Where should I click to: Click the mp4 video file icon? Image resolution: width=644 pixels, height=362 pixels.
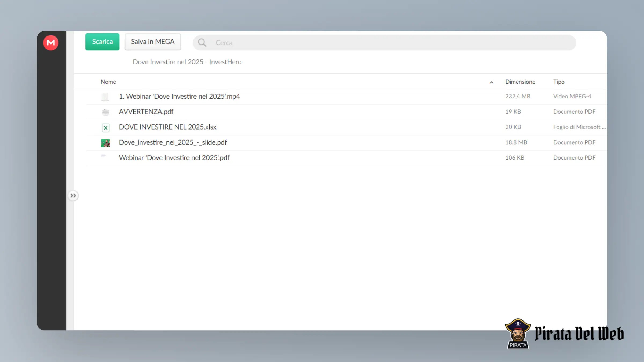point(105,97)
